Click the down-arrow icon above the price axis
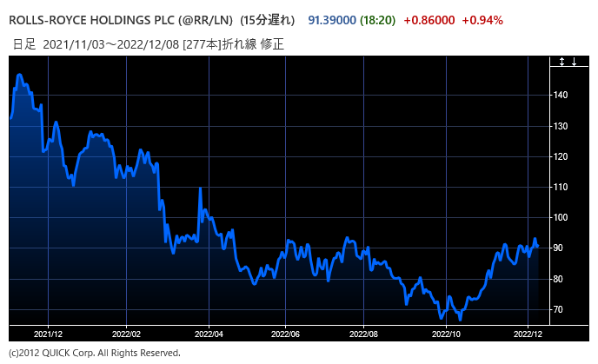598x364 pixels. (574, 62)
